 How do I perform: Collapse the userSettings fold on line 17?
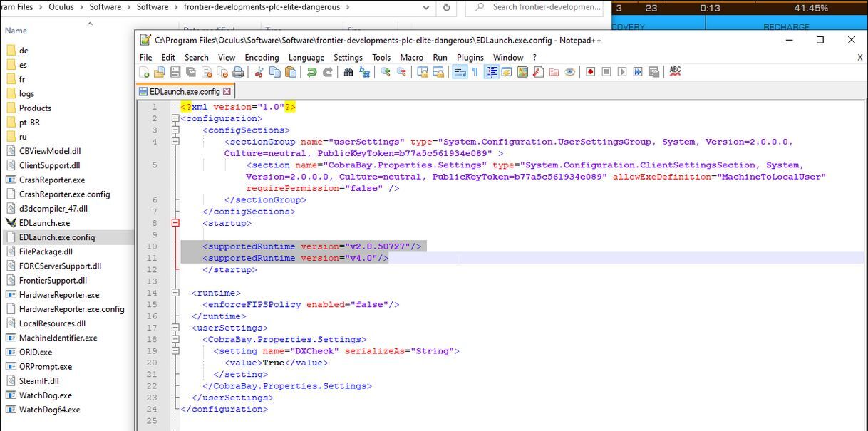click(x=175, y=328)
